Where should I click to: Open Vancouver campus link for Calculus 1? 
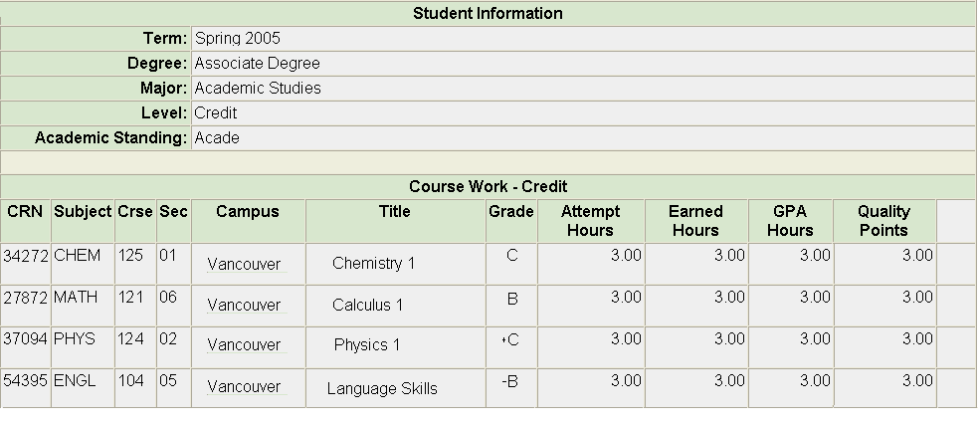click(244, 306)
